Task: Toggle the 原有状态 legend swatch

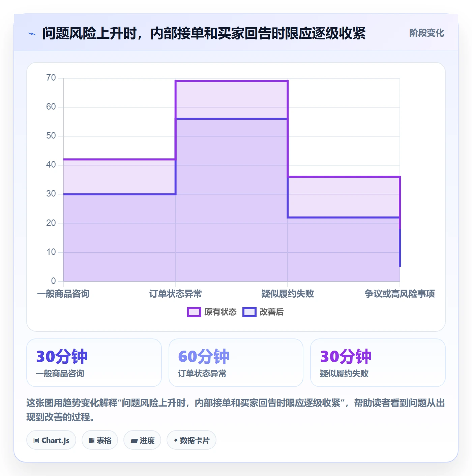Action: 194,312
